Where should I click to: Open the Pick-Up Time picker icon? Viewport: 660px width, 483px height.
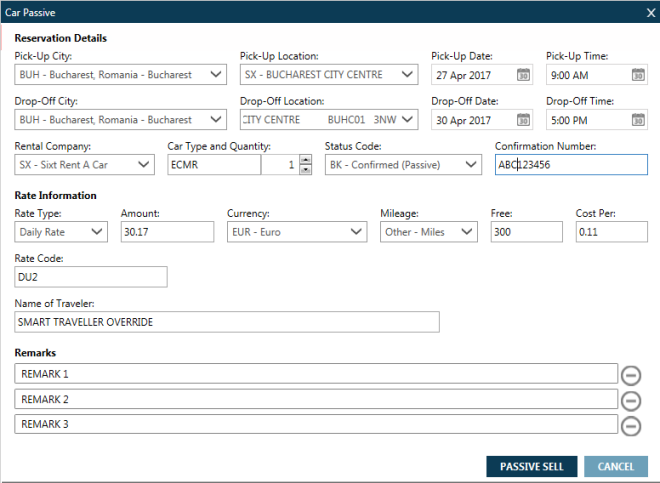pyautogui.click(x=638, y=75)
